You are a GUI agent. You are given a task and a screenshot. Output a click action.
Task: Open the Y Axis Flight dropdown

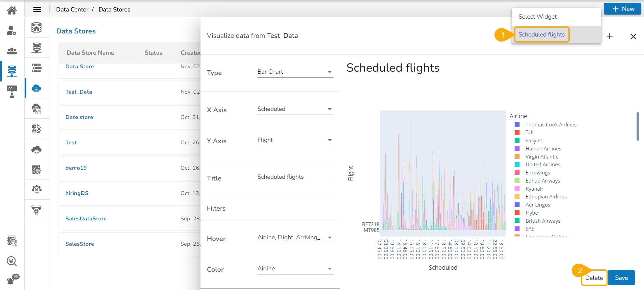pyautogui.click(x=295, y=140)
